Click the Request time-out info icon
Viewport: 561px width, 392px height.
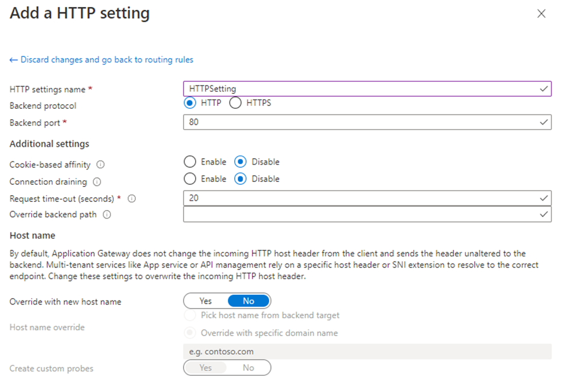[132, 199]
